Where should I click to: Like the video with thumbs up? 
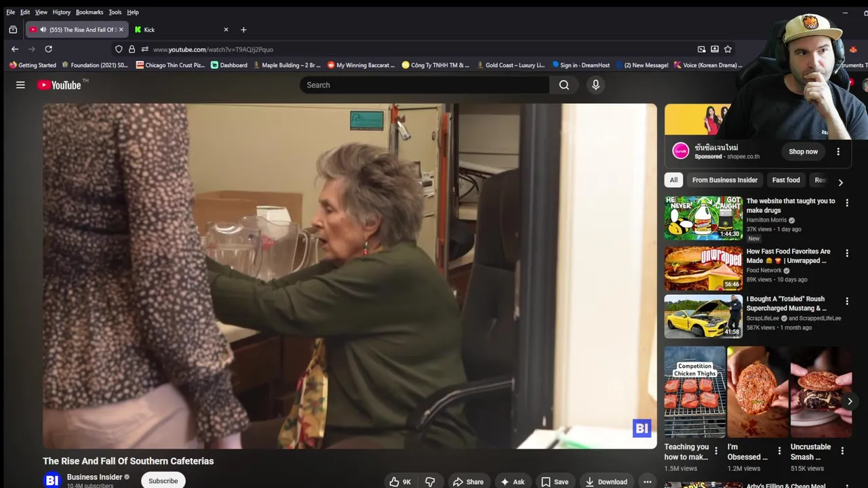400,482
